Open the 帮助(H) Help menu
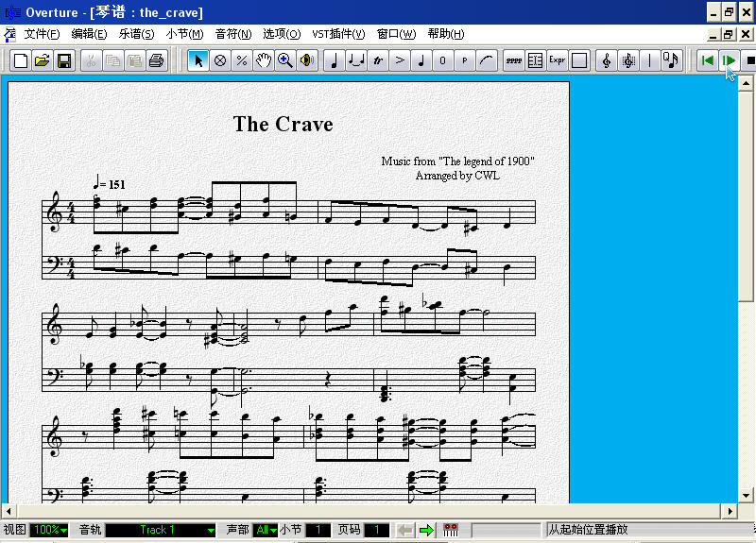The image size is (756, 543). pyautogui.click(x=446, y=34)
